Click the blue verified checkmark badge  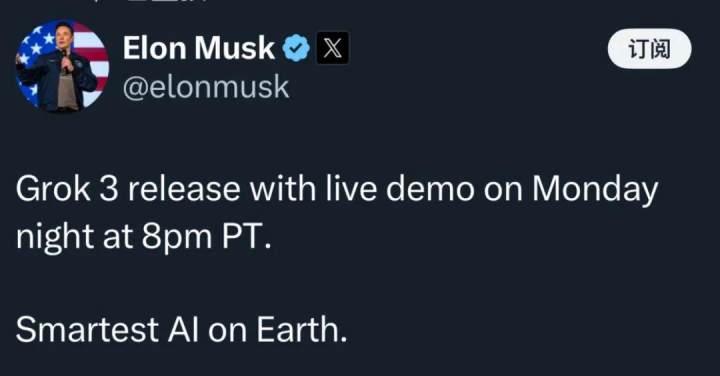(296, 48)
